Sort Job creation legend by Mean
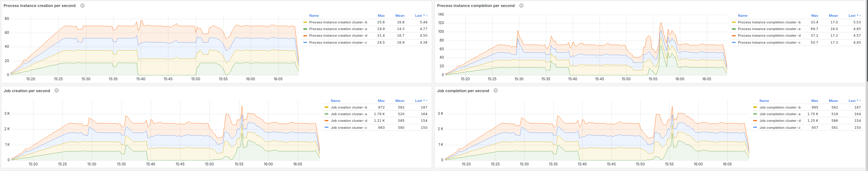 [400, 101]
